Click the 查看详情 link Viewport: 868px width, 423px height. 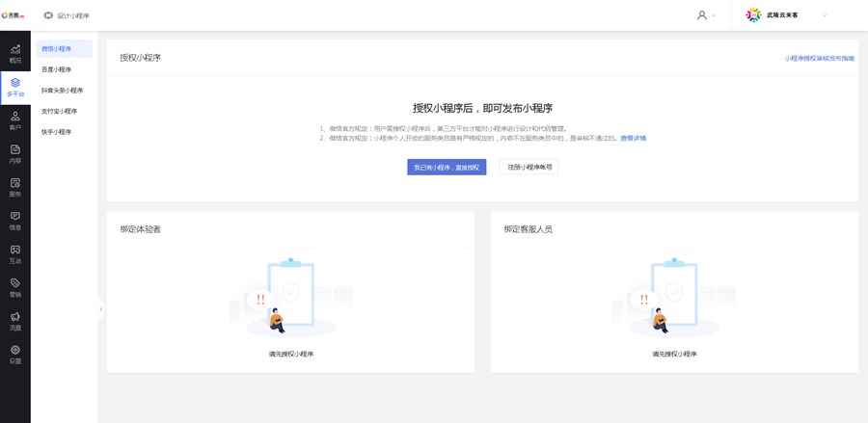click(634, 139)
